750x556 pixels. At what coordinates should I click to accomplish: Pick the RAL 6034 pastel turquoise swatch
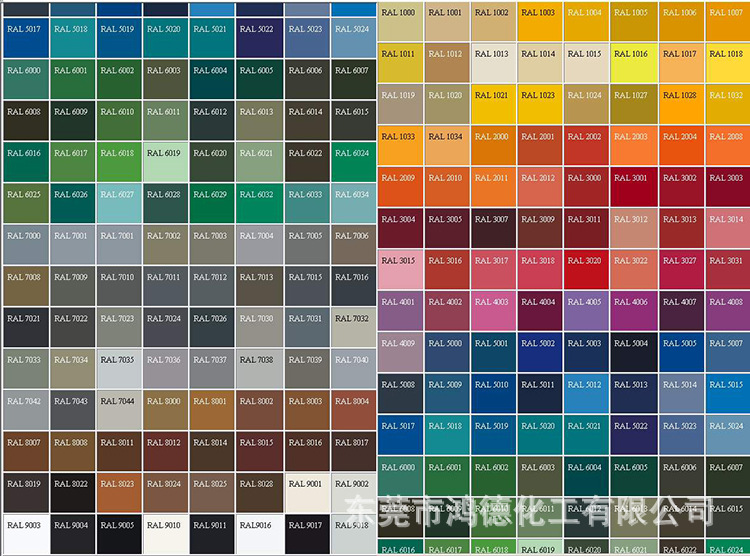pos(353,203)
